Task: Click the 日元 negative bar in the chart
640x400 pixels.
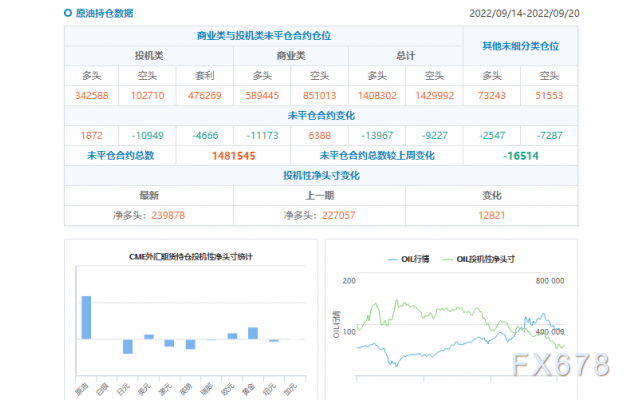Action: (x=128, y=347)
